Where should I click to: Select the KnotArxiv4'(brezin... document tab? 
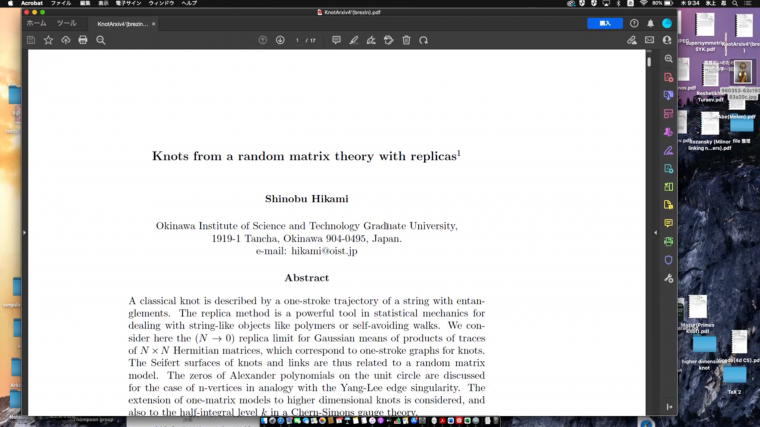[122, 24]
